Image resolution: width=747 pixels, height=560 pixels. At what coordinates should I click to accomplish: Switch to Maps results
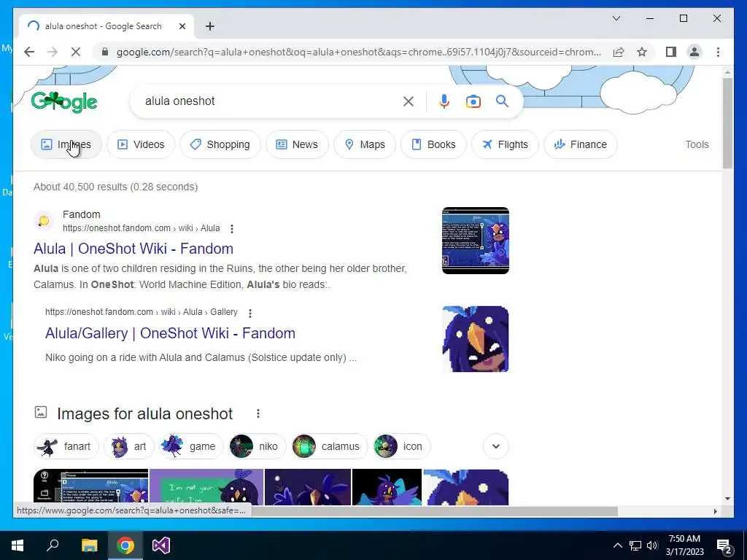pyautogui.click(x=365, y=144)
